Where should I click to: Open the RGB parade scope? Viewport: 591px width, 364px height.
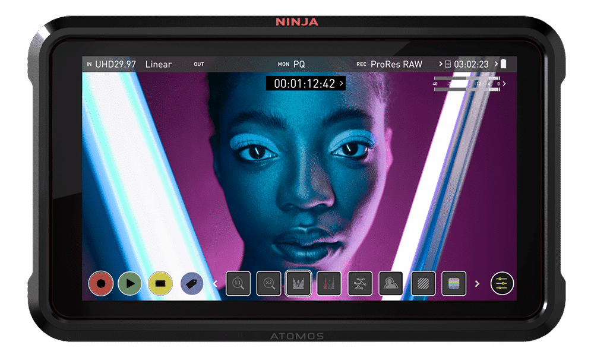[329, 283]
